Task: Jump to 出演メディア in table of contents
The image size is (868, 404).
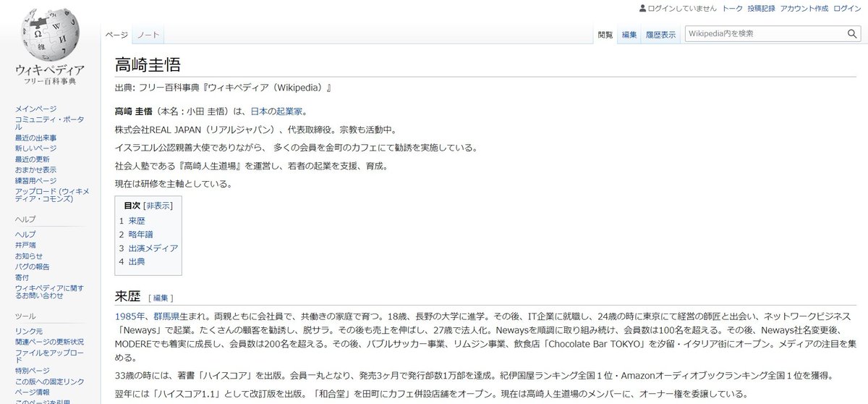Action: (153, 248)
